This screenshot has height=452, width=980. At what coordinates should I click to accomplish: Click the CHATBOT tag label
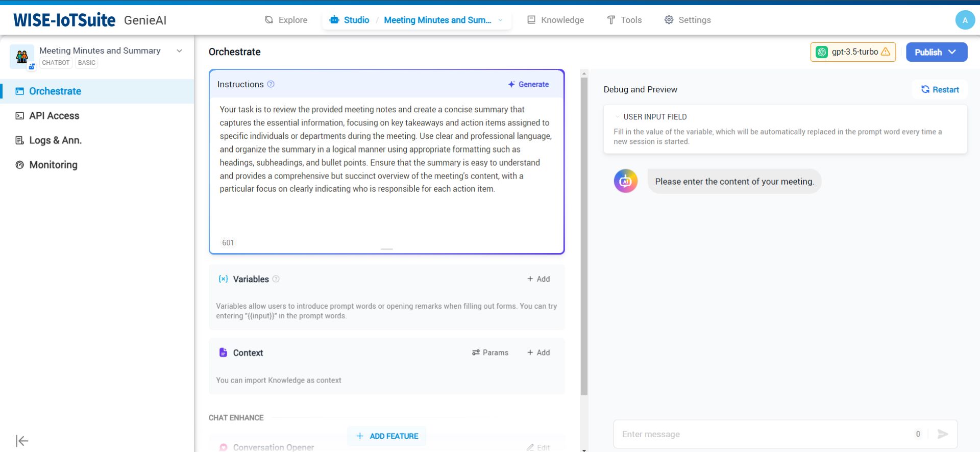pos(56,63)
